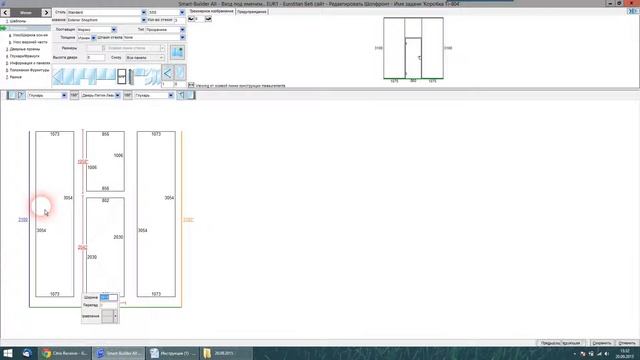This screenshot has height=360, width=640.
Task: Click the right rotate view icon under the 3D tab
Action: (x=208, y=19)
